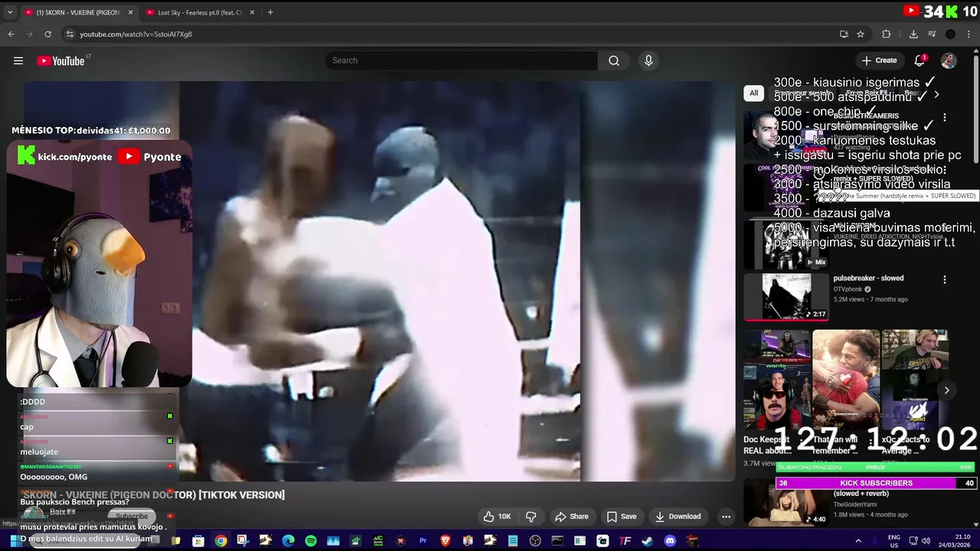Open the browser extensions puzzle icon
This screenshot has width=980, height=551.
[x=887, y=34]
